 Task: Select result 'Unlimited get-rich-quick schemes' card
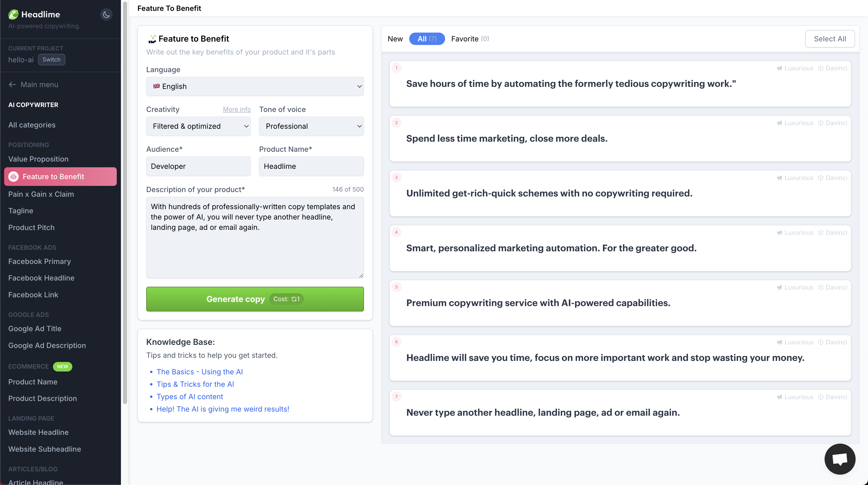tap(620, 193)
